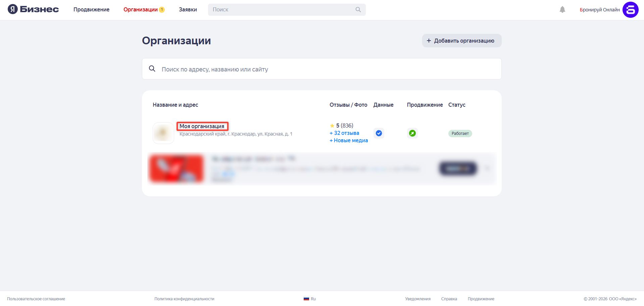644x306 pixels.
Task: Click the Работает status badge
Action: [460, 134]
